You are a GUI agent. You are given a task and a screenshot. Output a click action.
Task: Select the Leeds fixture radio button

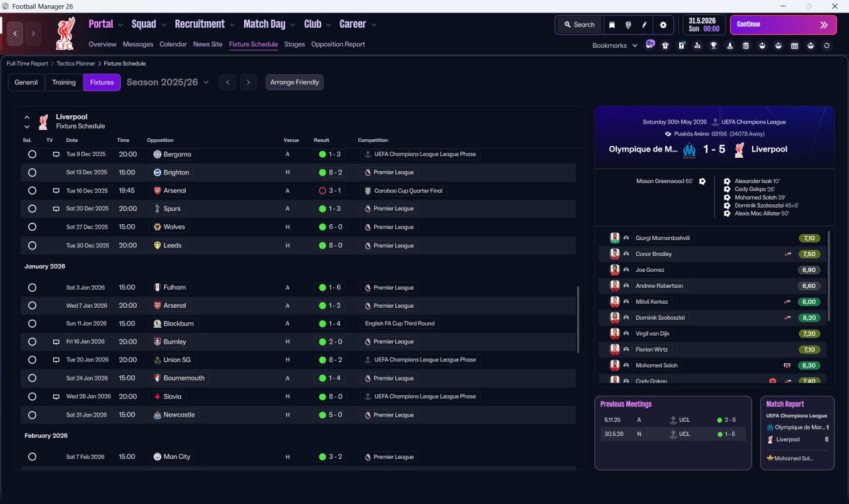point(32,245)
